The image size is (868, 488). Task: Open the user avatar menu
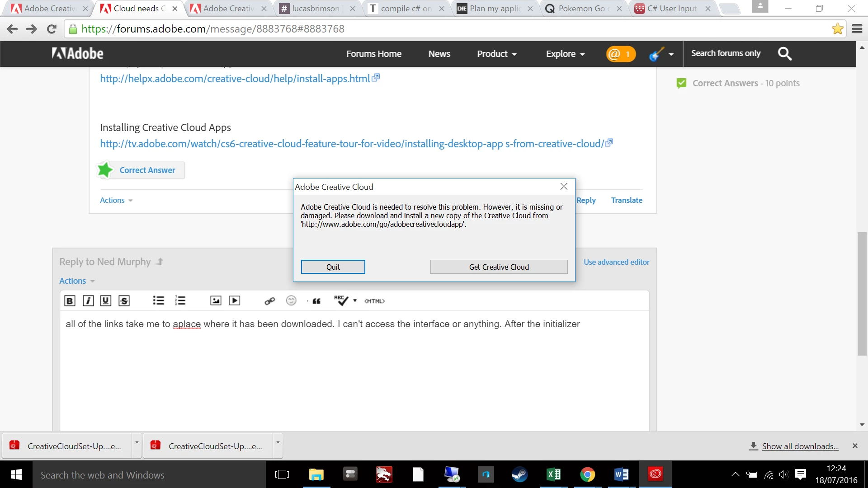point(661,54)
